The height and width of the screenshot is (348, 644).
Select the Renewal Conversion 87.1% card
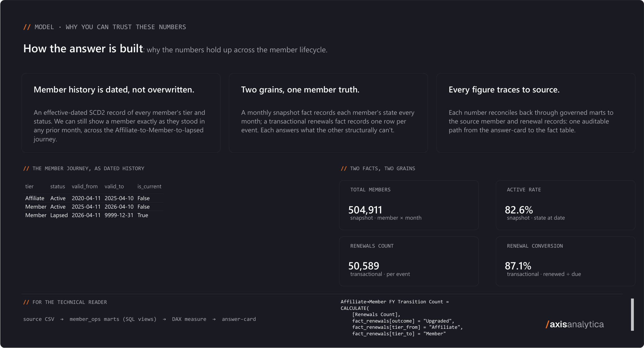566,261
